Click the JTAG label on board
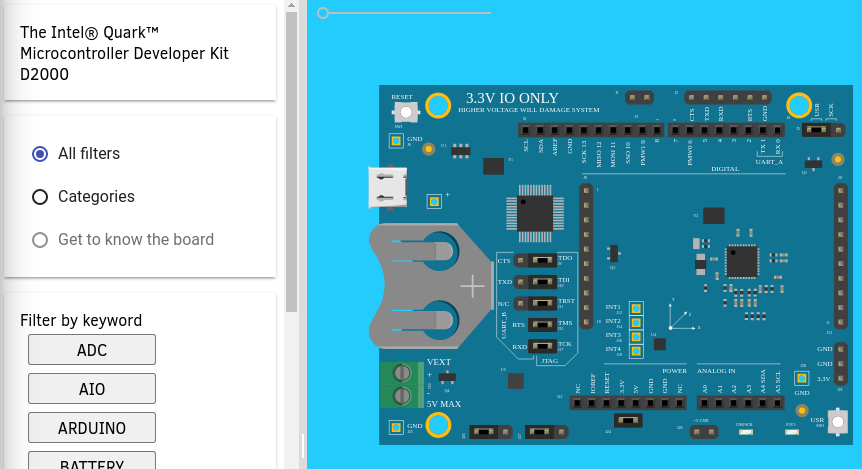862x469 pixels. 549,361
